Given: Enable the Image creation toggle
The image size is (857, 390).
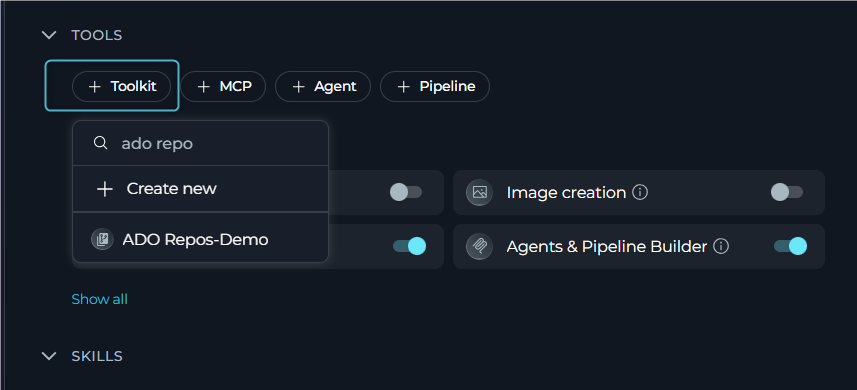Looking at the screenshot, I should coord(787,192).
